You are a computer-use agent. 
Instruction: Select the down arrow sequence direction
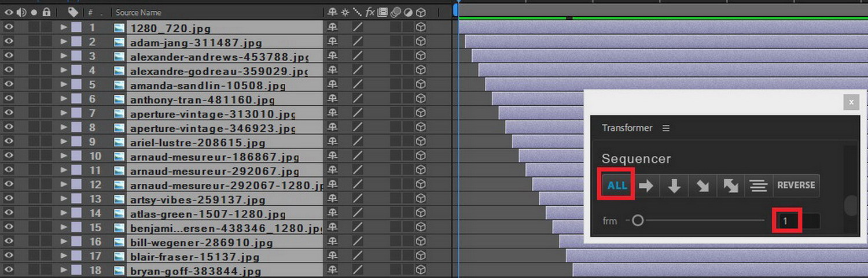tap(674, 186)
